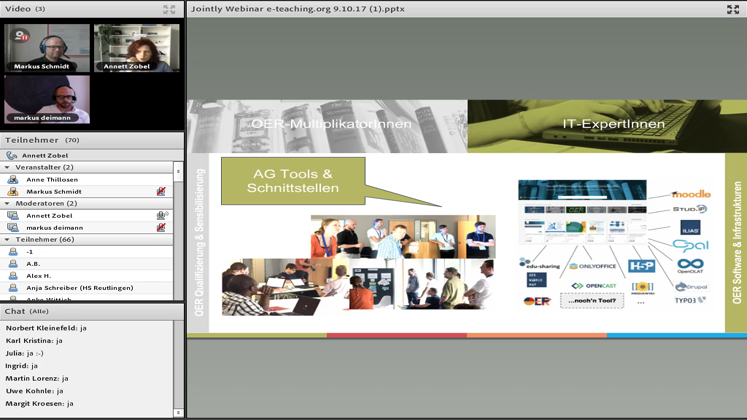Viewport: 747px width, 420px height.
Task: Click muted microphone icon next to Markus Schmidt
Action: coord(161,191)
